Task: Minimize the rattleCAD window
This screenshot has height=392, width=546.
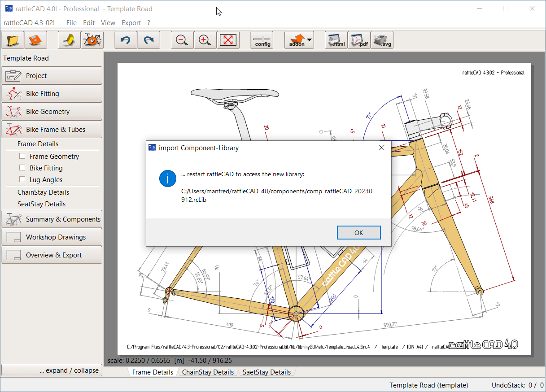Action: (480, 9)
